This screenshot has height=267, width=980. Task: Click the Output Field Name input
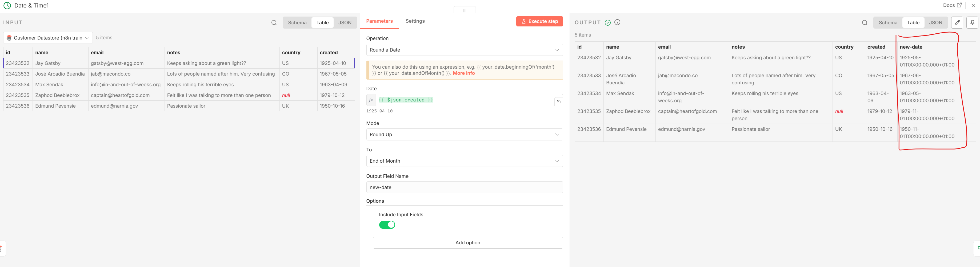pyautogui.click(x=464, y=187)
